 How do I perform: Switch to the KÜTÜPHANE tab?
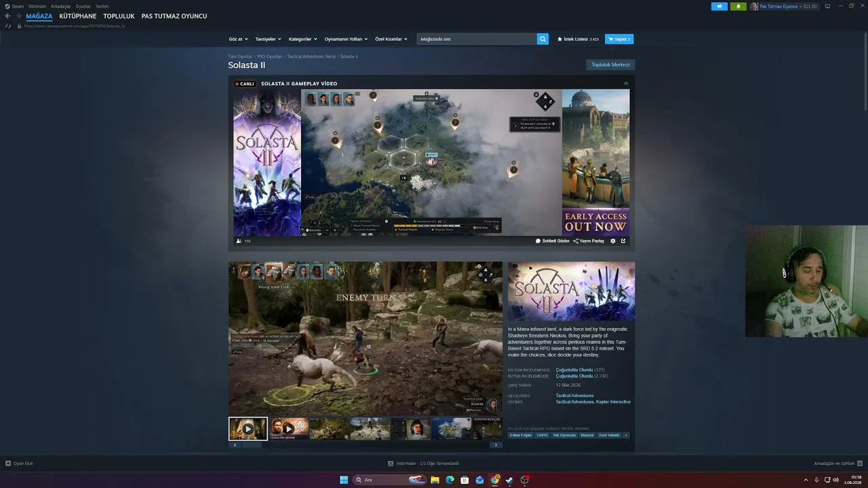coord(78,16)
